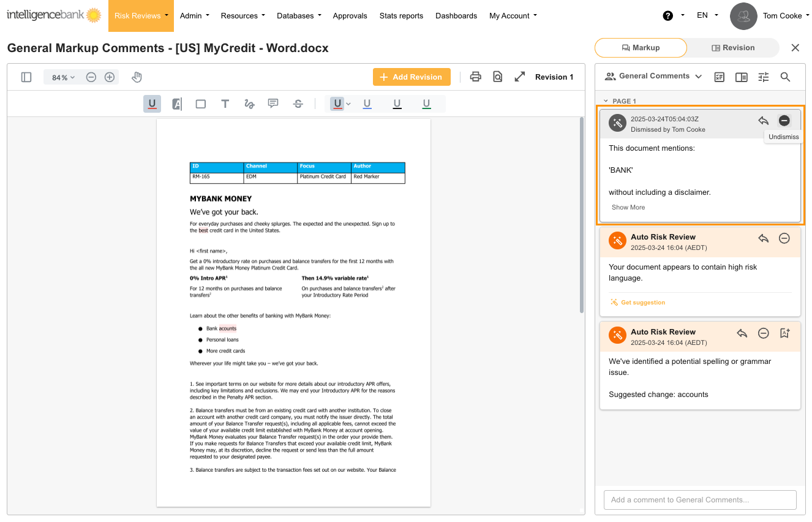Click the 'Suggested change: accounts' text

pyautogui.click(x=658, y=395)
